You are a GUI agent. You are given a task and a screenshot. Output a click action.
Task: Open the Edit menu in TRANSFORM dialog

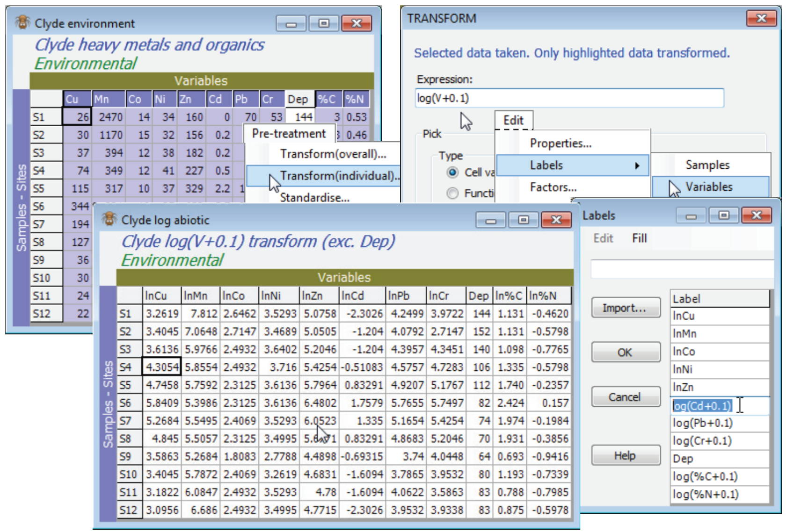(513, 121)
